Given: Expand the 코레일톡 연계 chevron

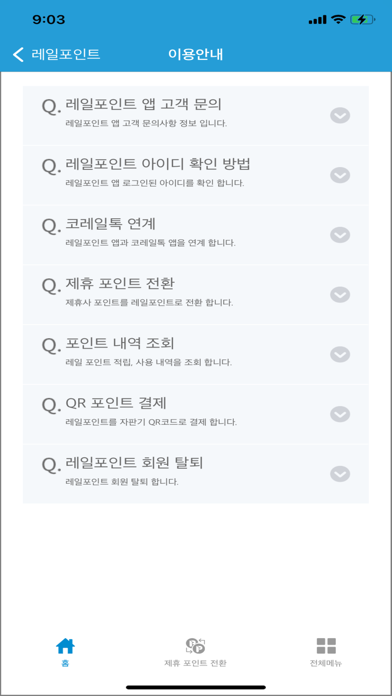Looking at the screenshot, I should [340, 235].
